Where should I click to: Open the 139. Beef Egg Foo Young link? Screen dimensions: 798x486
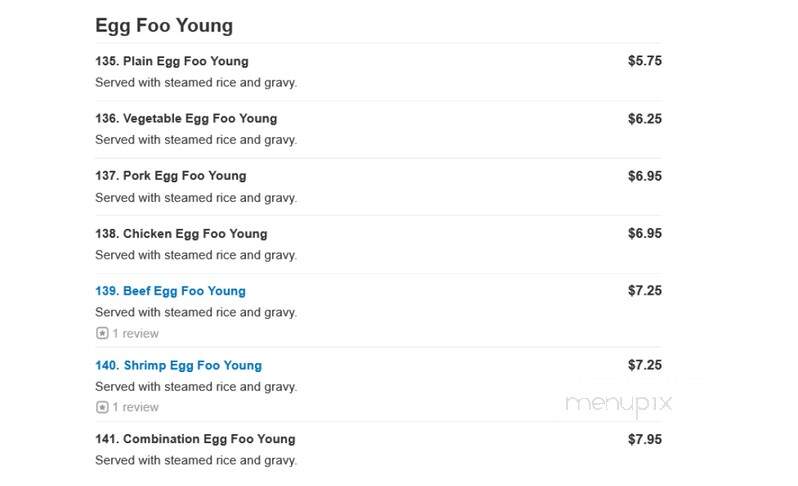click(170, 291)
